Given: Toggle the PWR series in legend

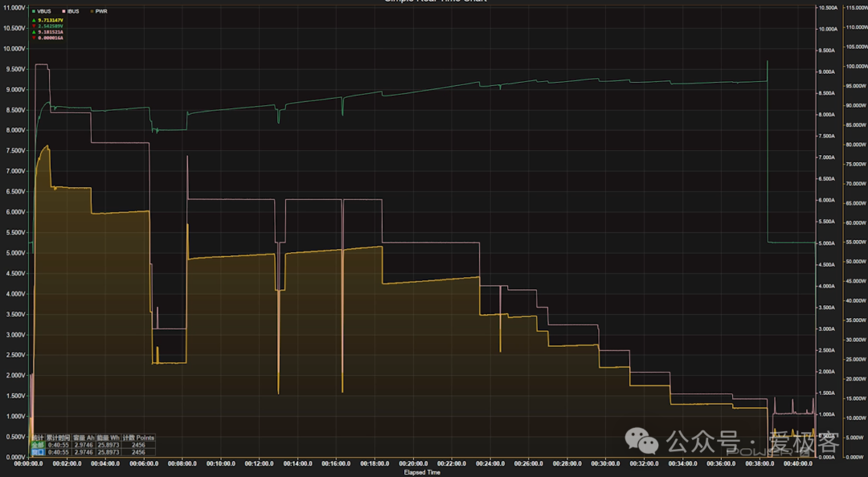Looking at the screenshot, I should (99, 11).
